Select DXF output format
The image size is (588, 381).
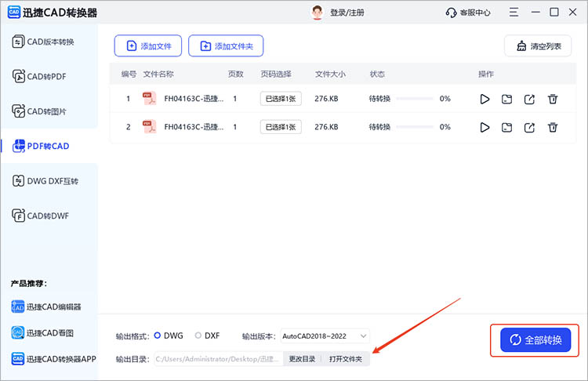point(208,336)
